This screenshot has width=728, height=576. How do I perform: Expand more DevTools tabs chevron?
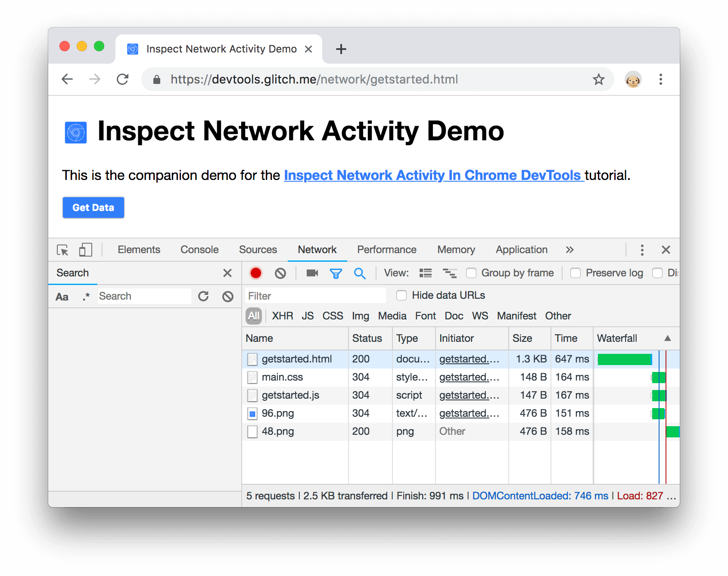coord(569,250)
